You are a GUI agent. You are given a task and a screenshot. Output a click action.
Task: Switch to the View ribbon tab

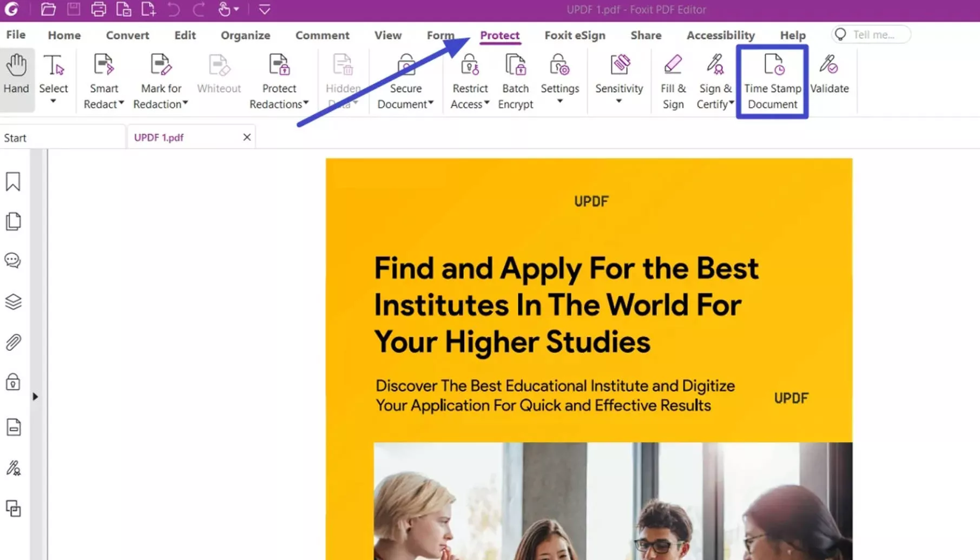click(x=388, y=35)
